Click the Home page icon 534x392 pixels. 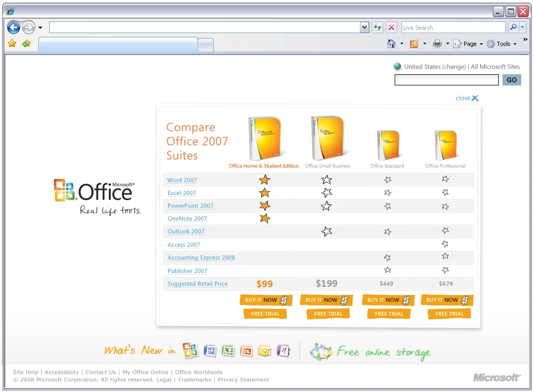[391, 44]
